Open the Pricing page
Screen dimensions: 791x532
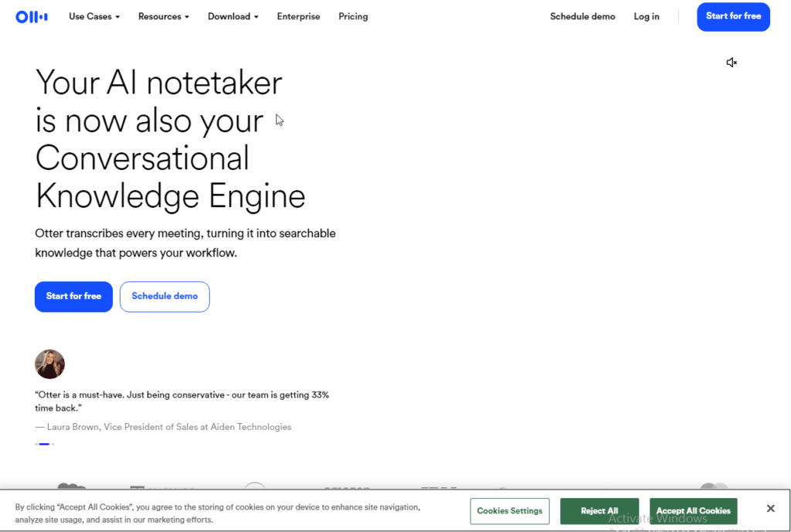point(353,17)
